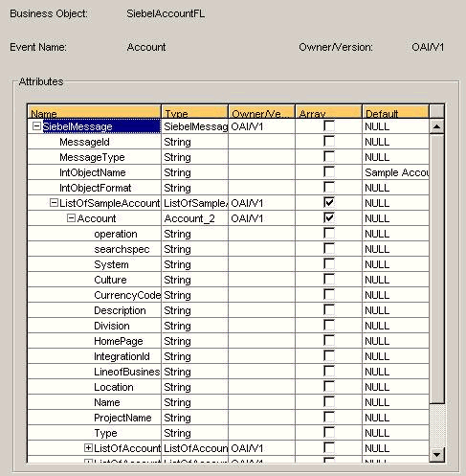
Task: Select the CurrencyCode attribute
Action: (127, 295)
